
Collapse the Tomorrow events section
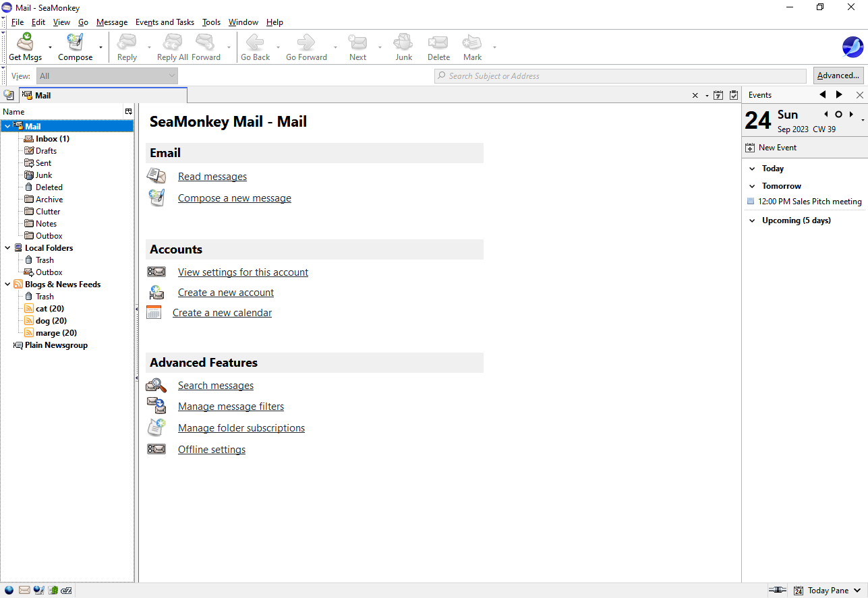752,186
